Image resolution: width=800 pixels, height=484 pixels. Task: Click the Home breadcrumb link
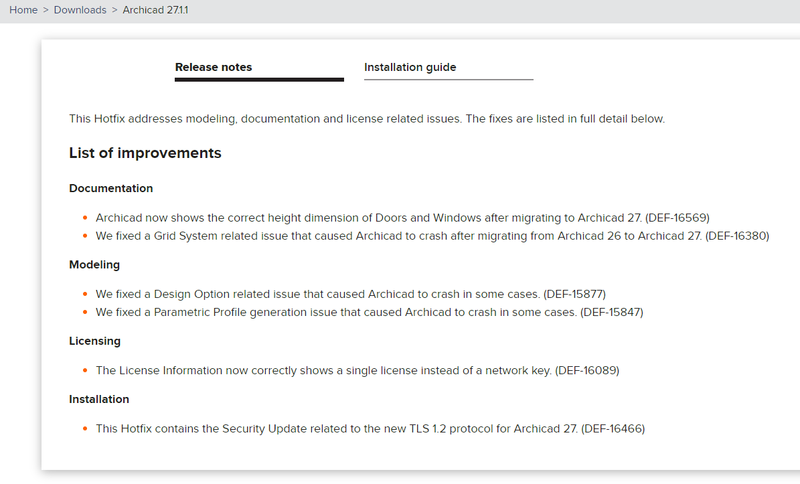click(25, 10)
